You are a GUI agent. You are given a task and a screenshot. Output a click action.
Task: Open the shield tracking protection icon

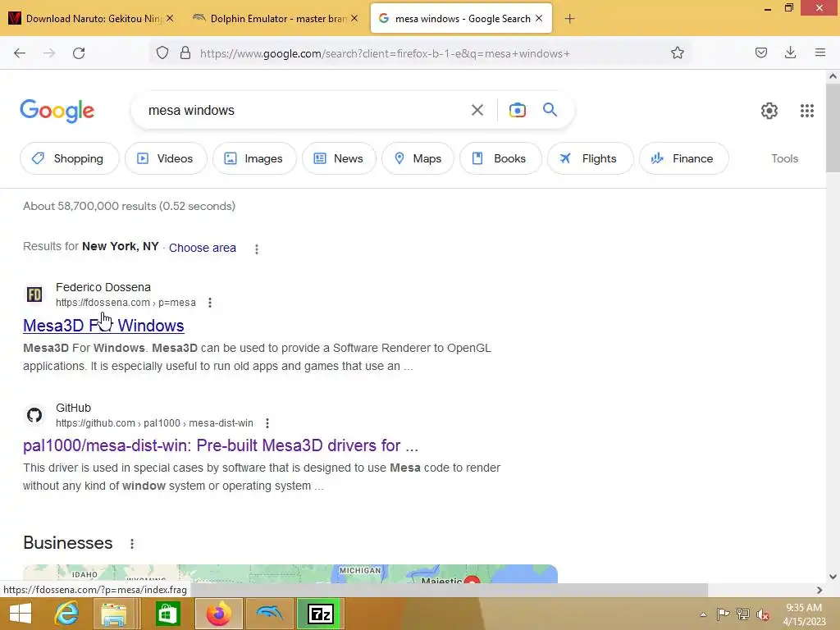pos(162,52)
